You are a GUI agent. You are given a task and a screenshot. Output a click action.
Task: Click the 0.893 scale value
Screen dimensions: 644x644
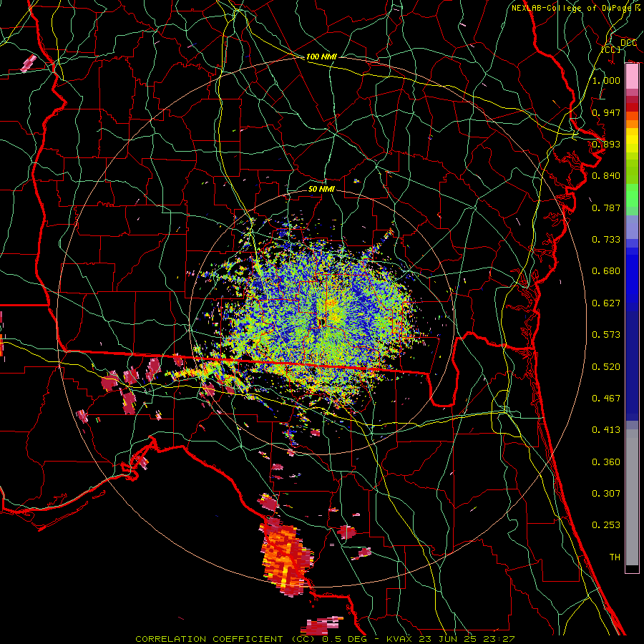coord(606,144)
